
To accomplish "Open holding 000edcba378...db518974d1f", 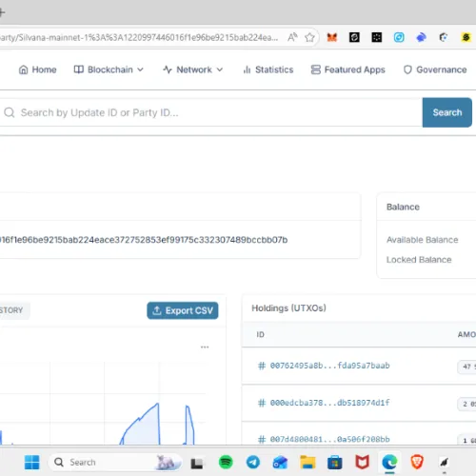I will 329,403.
